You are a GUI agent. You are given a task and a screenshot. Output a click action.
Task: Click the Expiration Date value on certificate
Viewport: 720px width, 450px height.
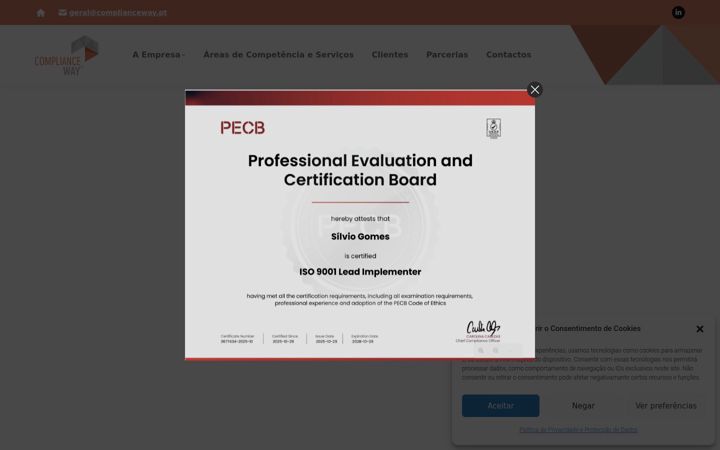coord(364,342)
